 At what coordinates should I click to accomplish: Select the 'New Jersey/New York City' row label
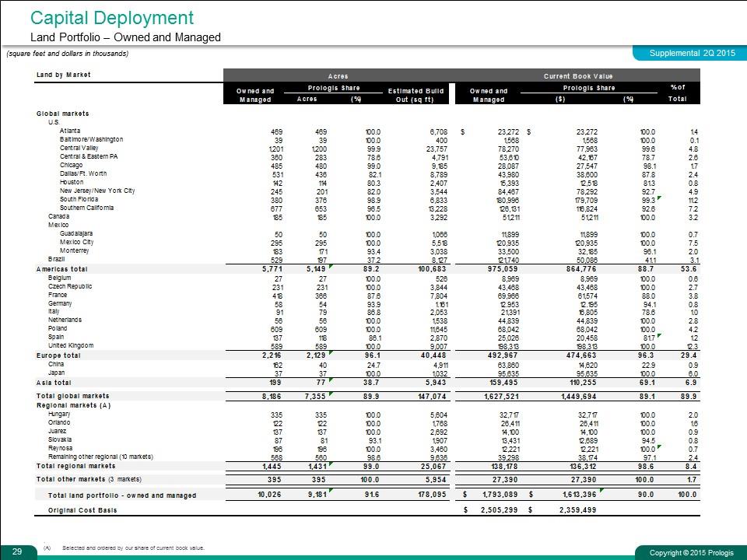tap(97, 191)
